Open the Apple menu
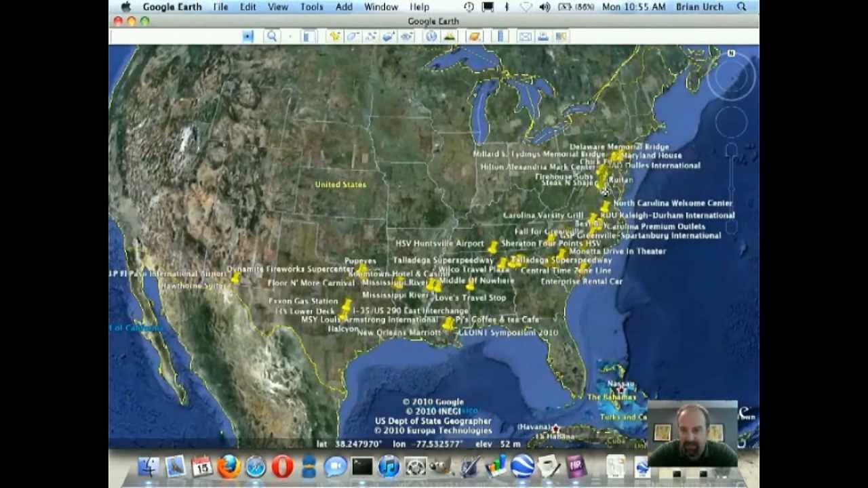Screen dimensions: 868x488 [x=126, y=7]
